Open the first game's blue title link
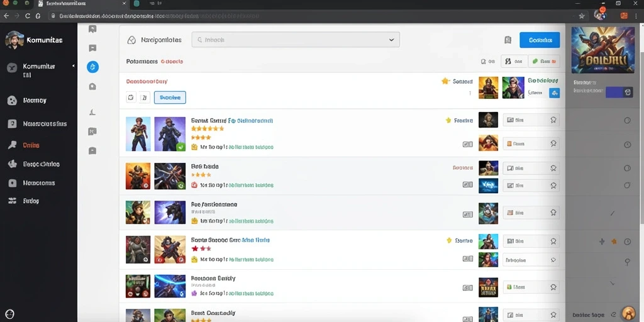Image resolution: width=644 pixels, height=322 pixels. point(250,121)
